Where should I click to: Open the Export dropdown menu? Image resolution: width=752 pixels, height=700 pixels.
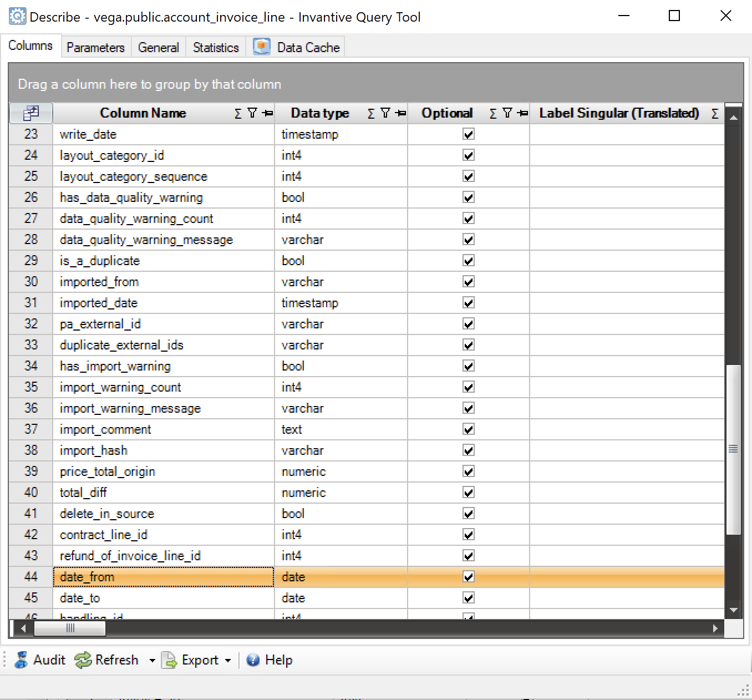tap(228, 660)
